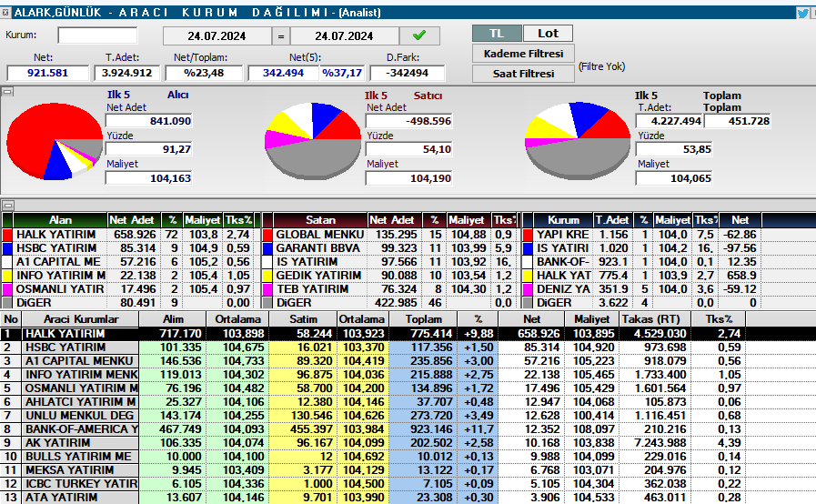Click Net value 921.581
The image size is (816, 504).
(48, 73)
